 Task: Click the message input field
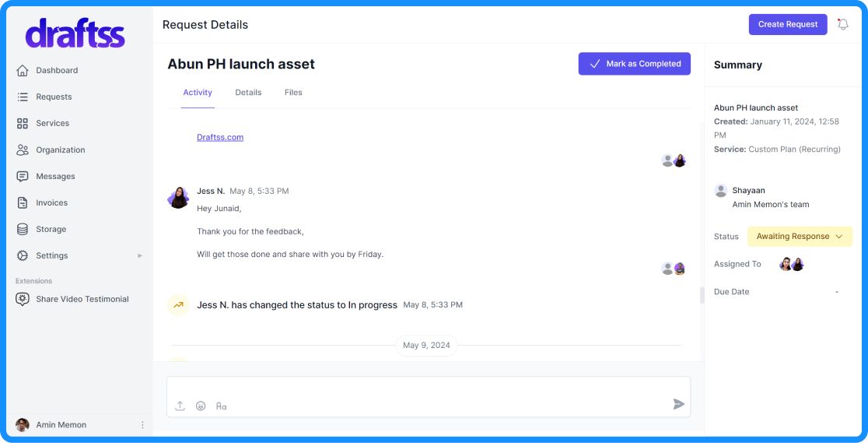428,388
